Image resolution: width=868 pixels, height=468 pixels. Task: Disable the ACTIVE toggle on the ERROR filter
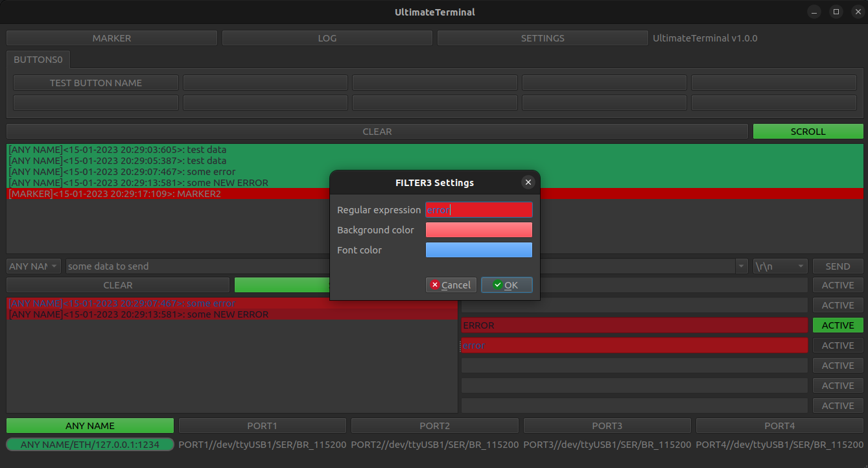pos(838,325)
